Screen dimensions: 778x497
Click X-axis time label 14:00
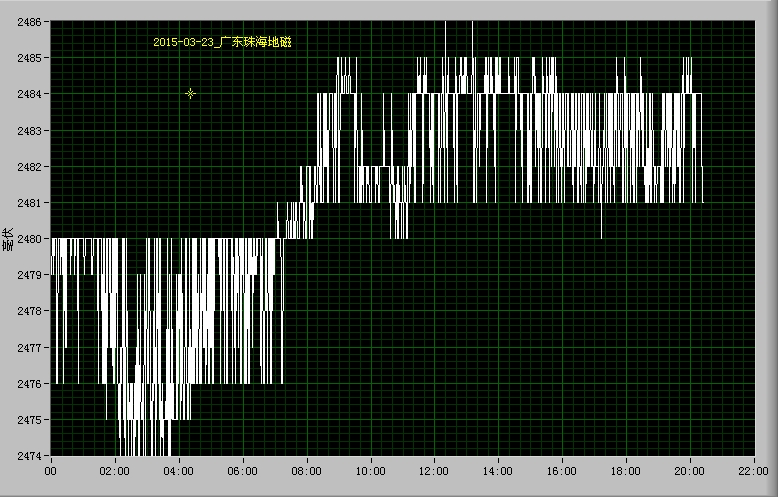point(498,471)
